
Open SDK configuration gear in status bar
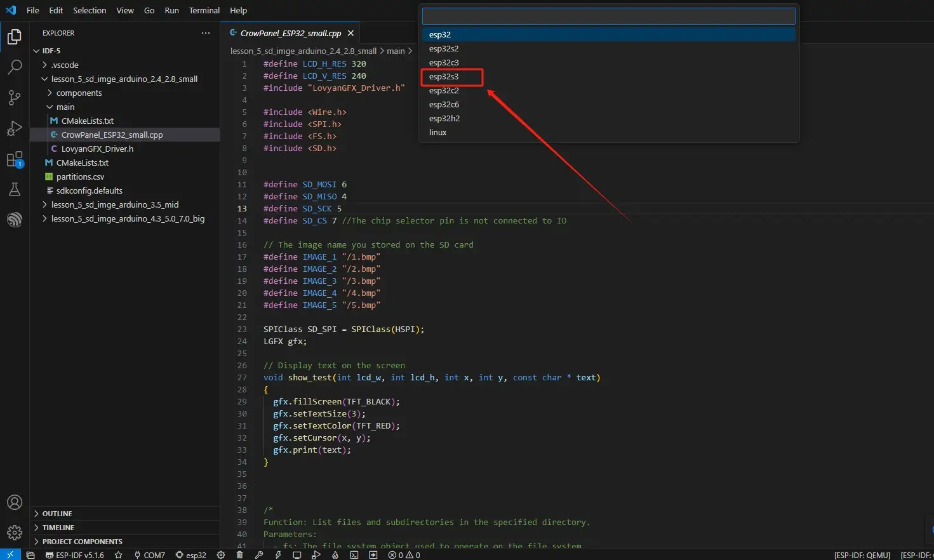click(221, 555)
